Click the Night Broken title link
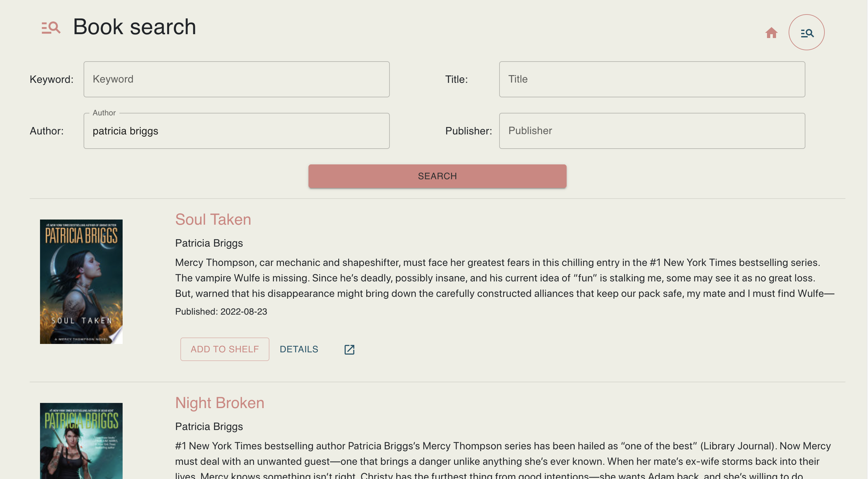The image size is (868, 479). click(x=220, y=403)
